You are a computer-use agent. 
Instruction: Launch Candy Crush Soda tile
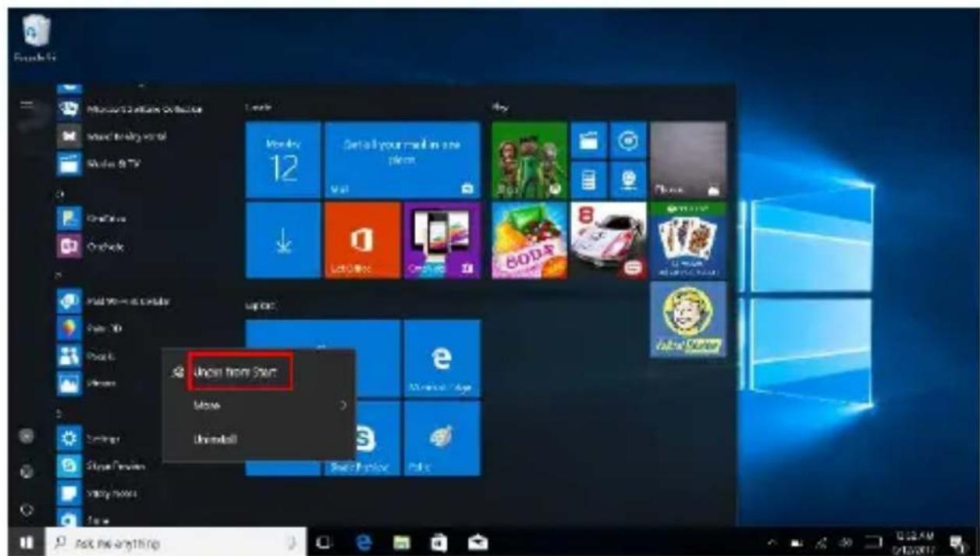point(530,240)
